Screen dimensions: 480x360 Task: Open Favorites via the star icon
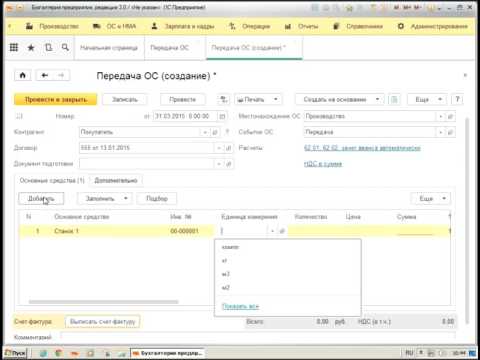click(31, 48)
